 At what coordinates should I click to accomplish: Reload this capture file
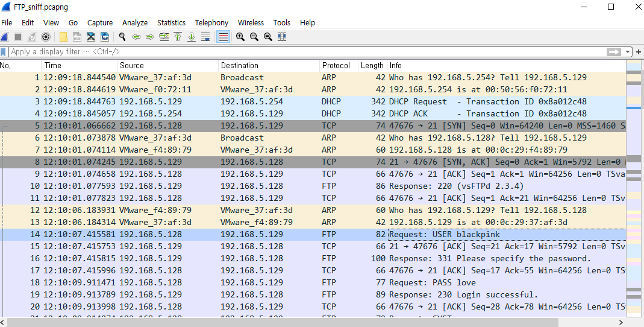point(105,37)
